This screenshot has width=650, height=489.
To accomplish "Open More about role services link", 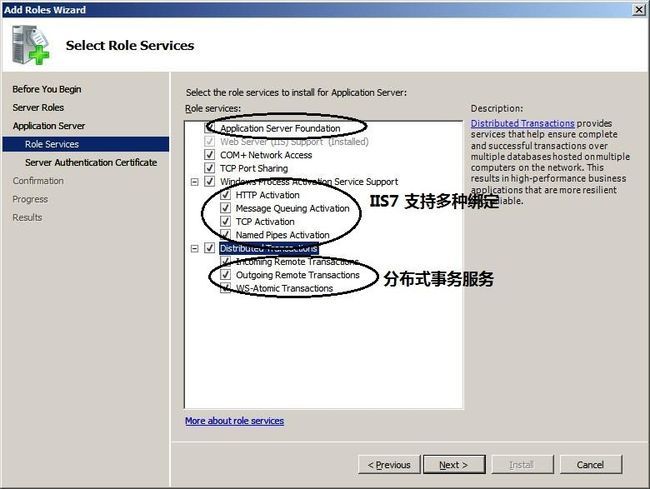I will 235,421.
